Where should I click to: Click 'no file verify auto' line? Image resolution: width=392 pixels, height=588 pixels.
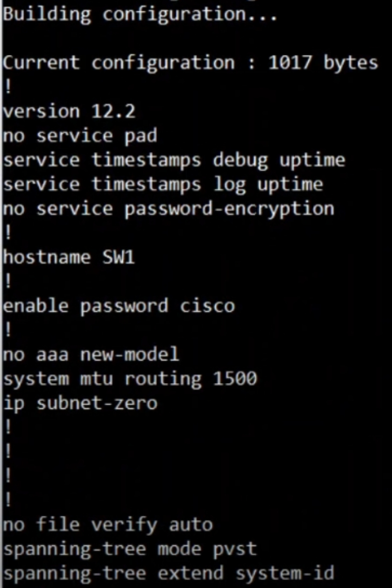pyautogui.click(x=108, y=525)
